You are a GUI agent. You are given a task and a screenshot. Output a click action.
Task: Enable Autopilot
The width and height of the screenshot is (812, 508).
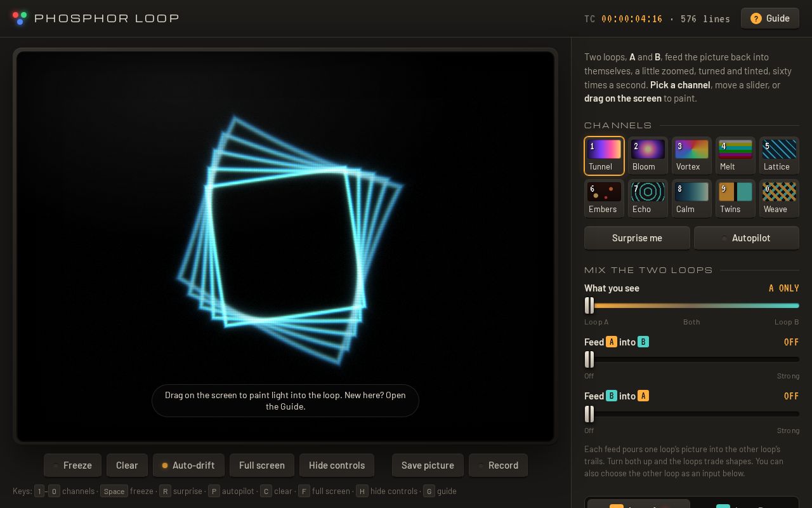click(747, 238)
